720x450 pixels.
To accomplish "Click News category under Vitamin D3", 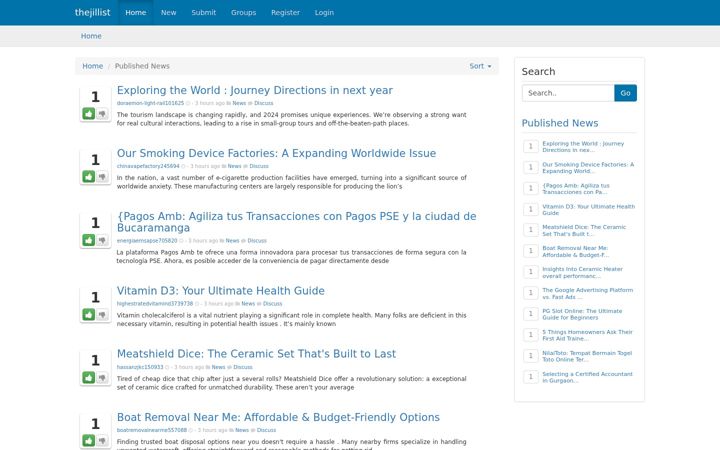I will (x=248, y=304).
